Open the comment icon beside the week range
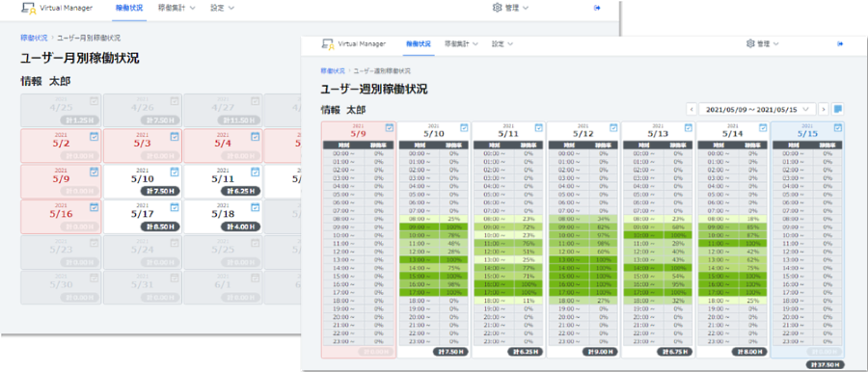The width and height of the screenshot is (868, 372). coord(838,109)
